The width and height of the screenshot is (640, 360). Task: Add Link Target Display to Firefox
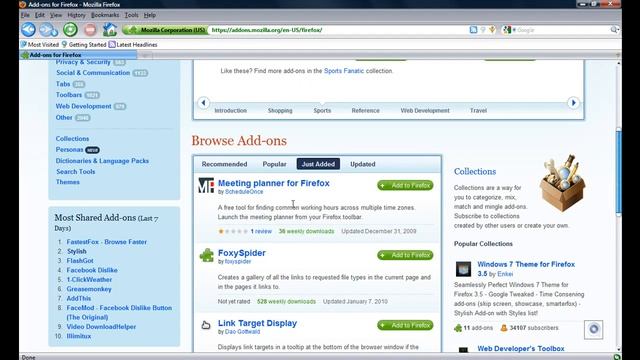point(405,325)
